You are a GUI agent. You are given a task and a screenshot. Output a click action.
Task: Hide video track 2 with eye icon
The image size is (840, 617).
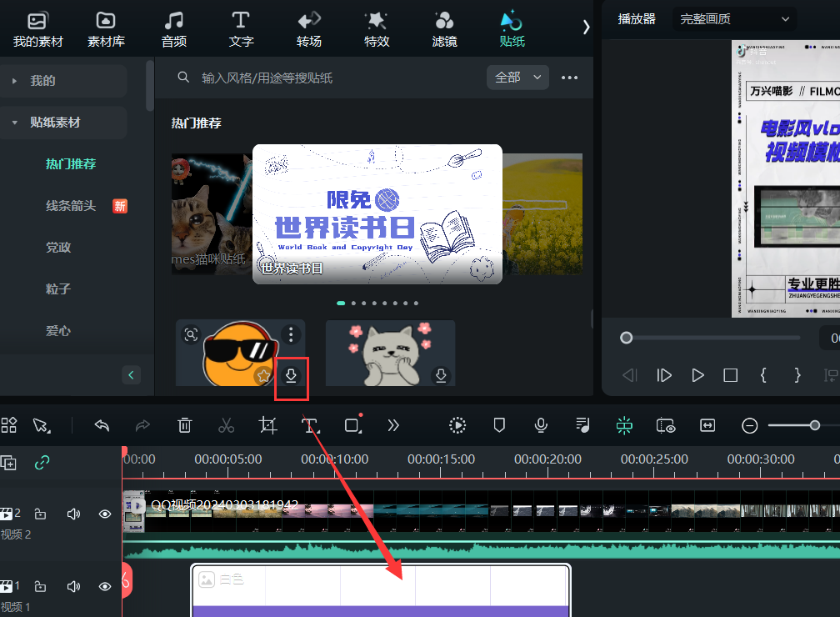pyautogui.click(x=105, y=514)
